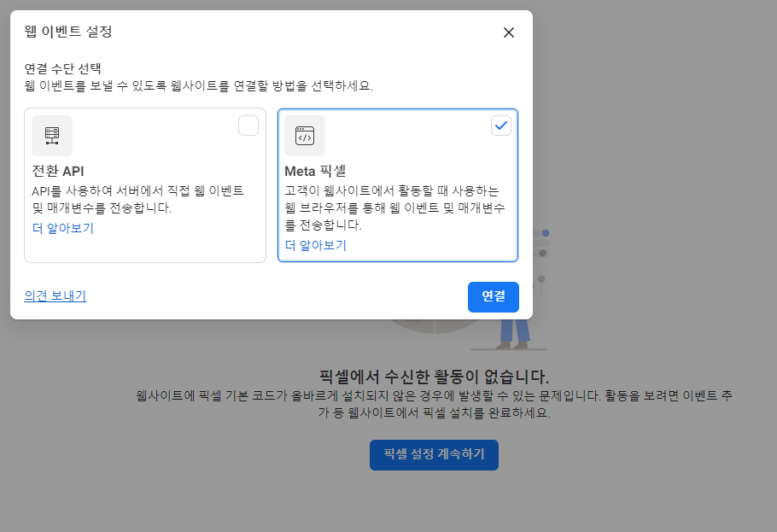Close the 웹 이벤트 설정 dialog
The width and height of the screenshot is (777, 532).
click(x=508, y=32)
